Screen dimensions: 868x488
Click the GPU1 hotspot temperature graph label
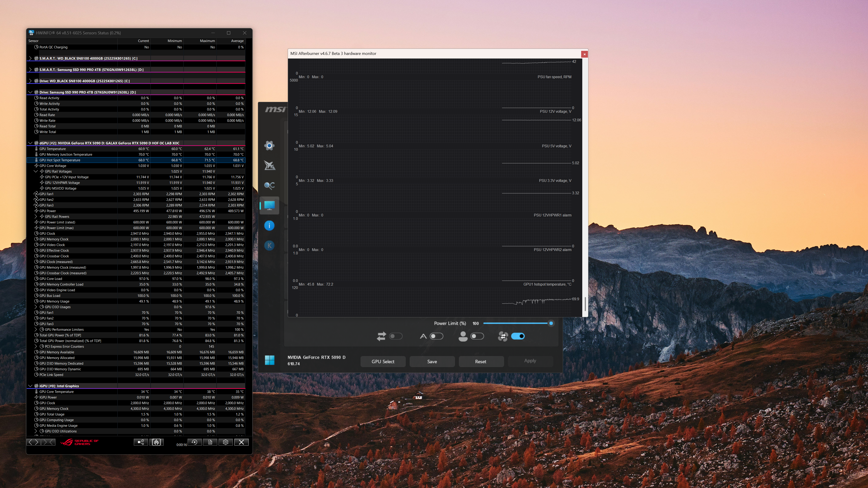click(547, 284)
